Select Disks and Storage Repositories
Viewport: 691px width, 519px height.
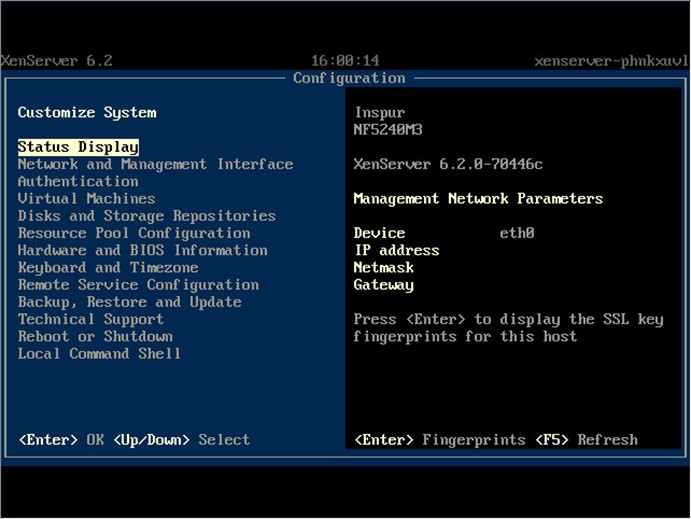pos(146,216)
